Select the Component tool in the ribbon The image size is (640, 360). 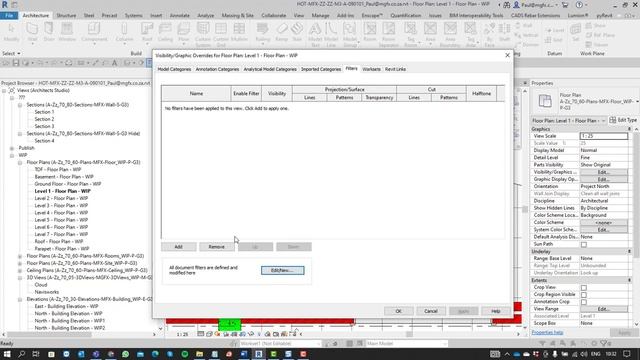[x=94, y=32]
